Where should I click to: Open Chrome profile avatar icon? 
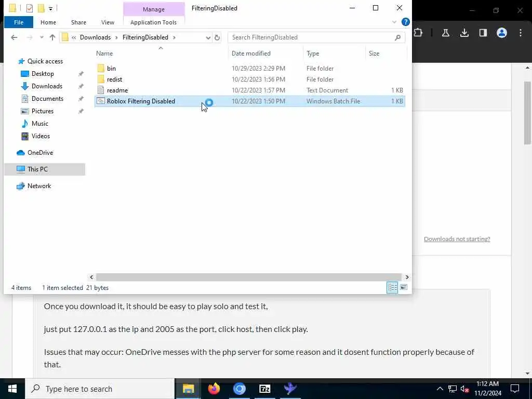click(x=501, y=33)
